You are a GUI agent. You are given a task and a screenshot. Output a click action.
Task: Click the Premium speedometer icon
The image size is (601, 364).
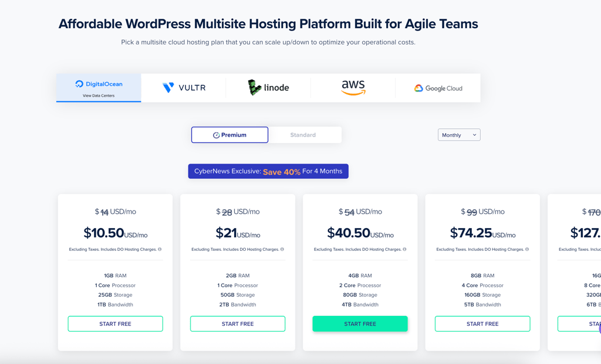[x=216, y=135]
